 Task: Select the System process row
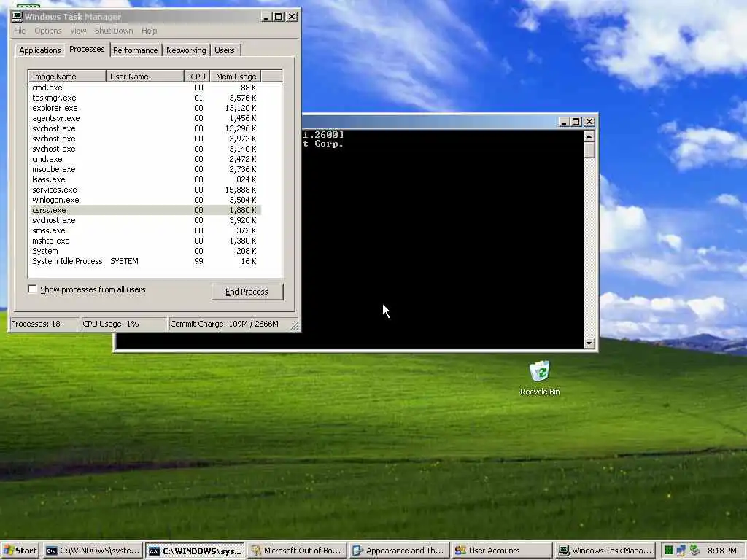144,251
